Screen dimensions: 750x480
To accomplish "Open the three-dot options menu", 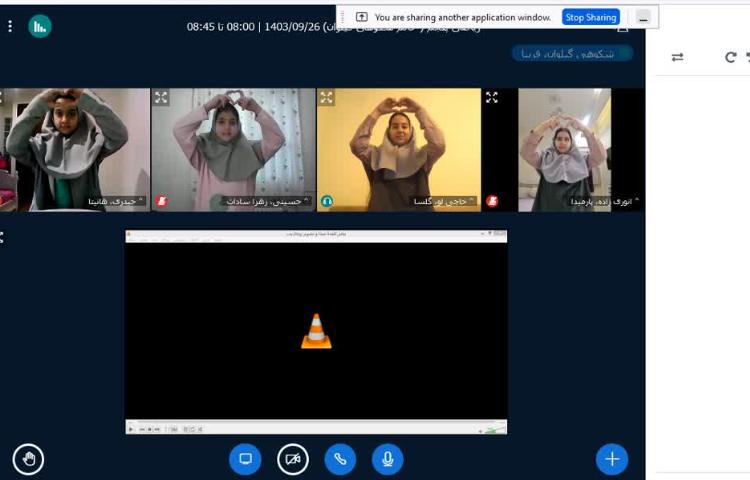I will 10,27.
